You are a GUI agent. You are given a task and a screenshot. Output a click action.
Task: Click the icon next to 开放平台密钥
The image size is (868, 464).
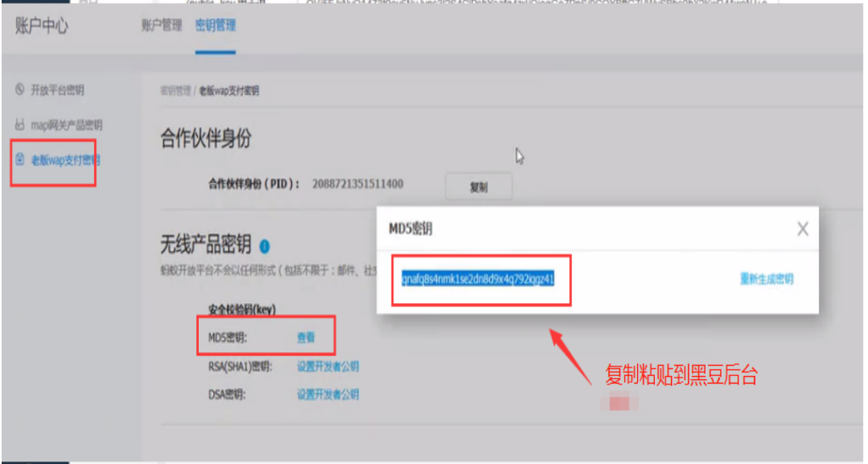point(20,89)
